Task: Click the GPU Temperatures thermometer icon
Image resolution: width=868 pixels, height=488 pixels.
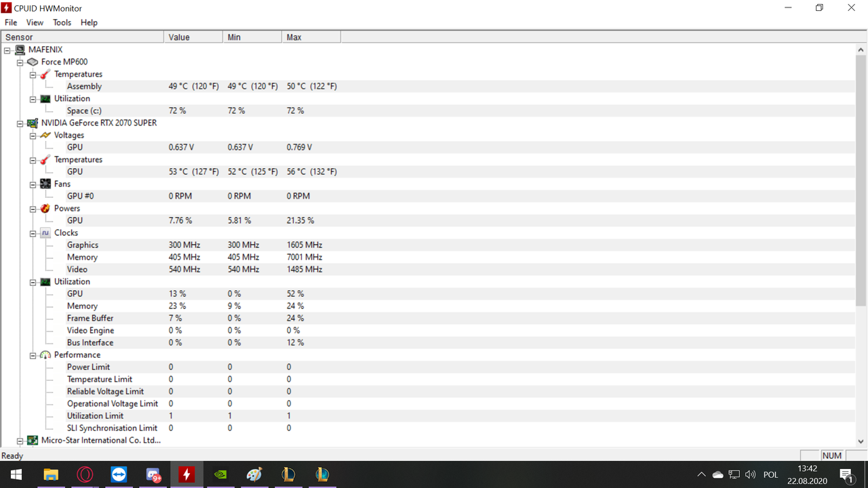Action: coord(45,159)
